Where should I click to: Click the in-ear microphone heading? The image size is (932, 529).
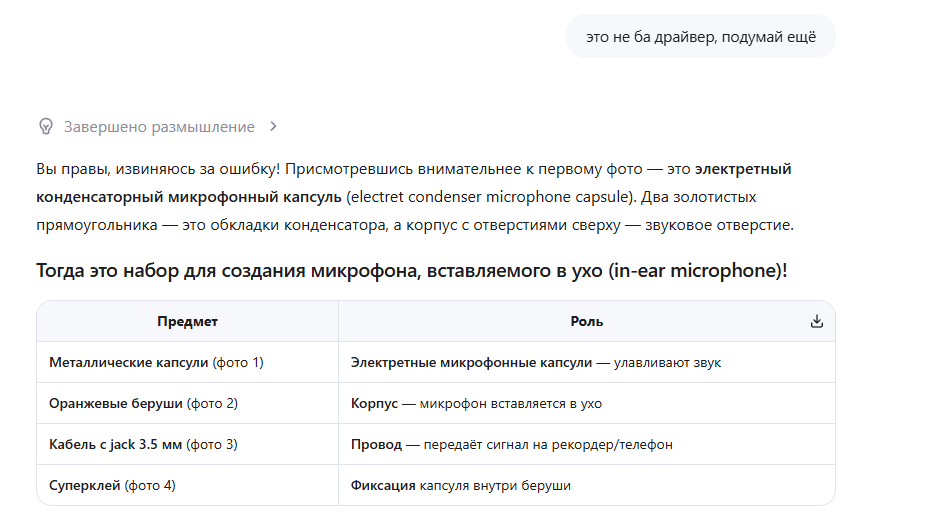click(x=411, y=270)
